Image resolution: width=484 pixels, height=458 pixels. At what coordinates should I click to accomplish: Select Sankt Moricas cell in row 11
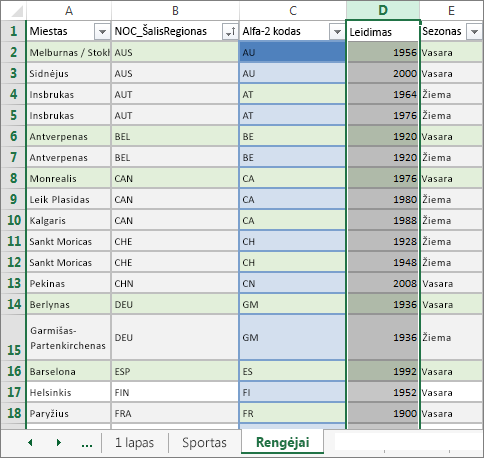point(69,241)
